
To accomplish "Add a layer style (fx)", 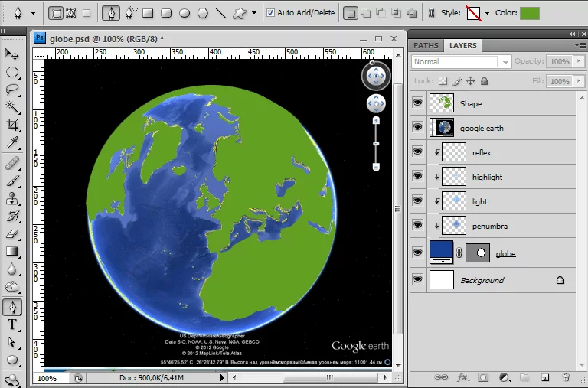I will pos(462,377).
